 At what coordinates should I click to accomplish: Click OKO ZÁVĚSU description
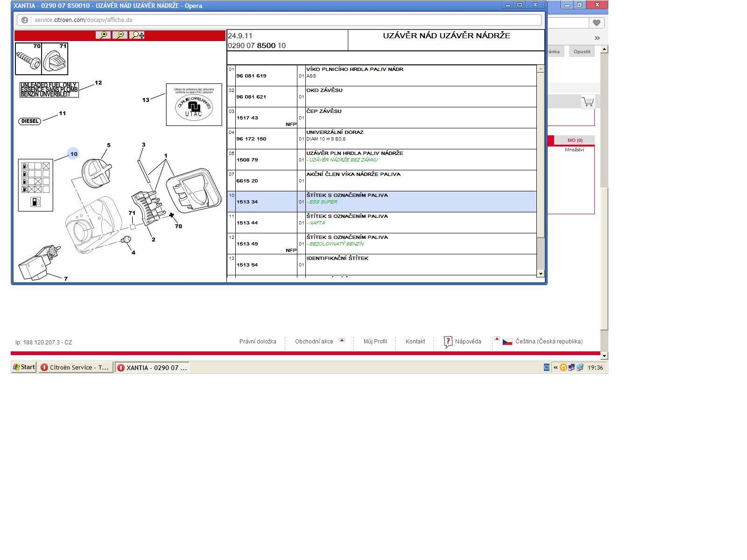[x=324, y=90]
